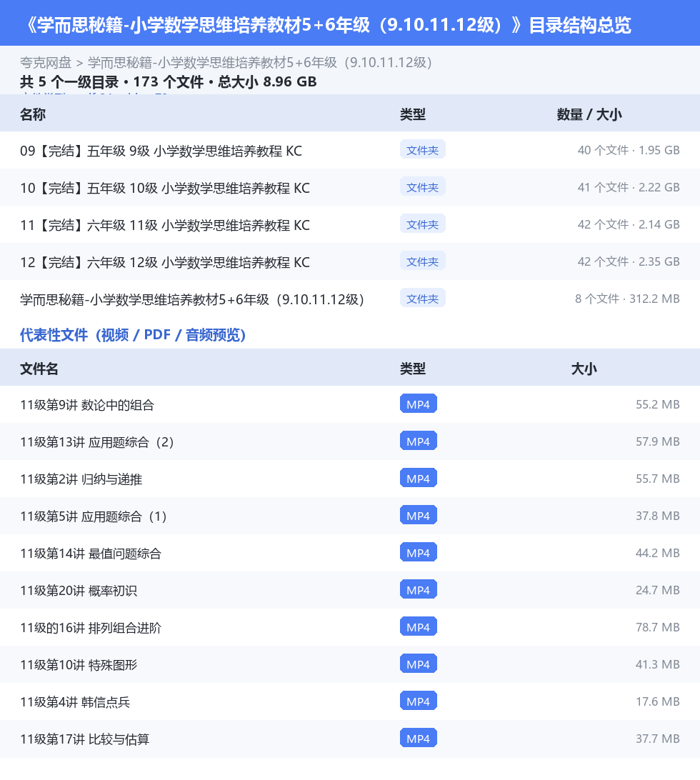700x780 pixels.
Task: Click the 78.7 MB size value
Action: 658,627
